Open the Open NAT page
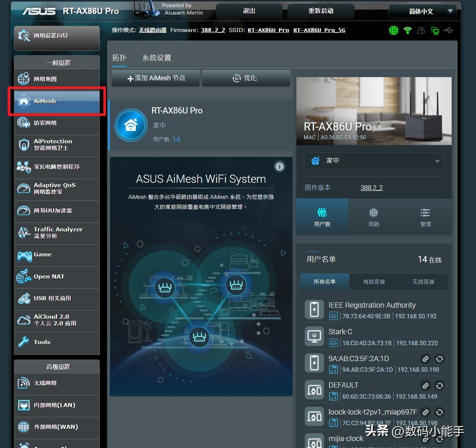Screen dimensions: 476x448 coord(57,277)
